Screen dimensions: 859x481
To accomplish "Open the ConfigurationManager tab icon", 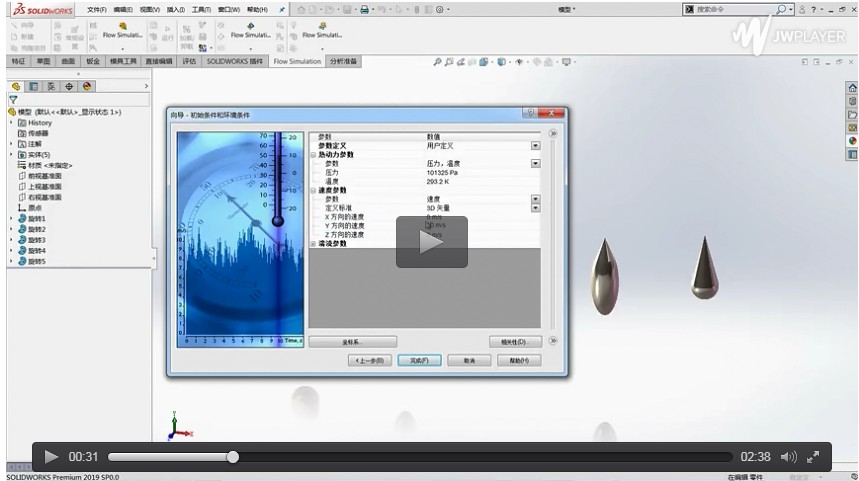I will pyautogui.click(x=52, y=86).
